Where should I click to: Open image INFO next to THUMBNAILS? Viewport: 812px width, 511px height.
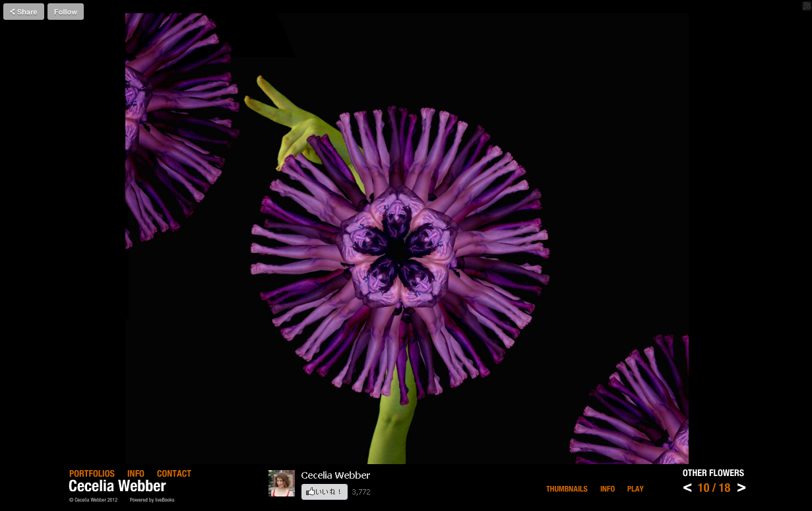pos(608,489)
